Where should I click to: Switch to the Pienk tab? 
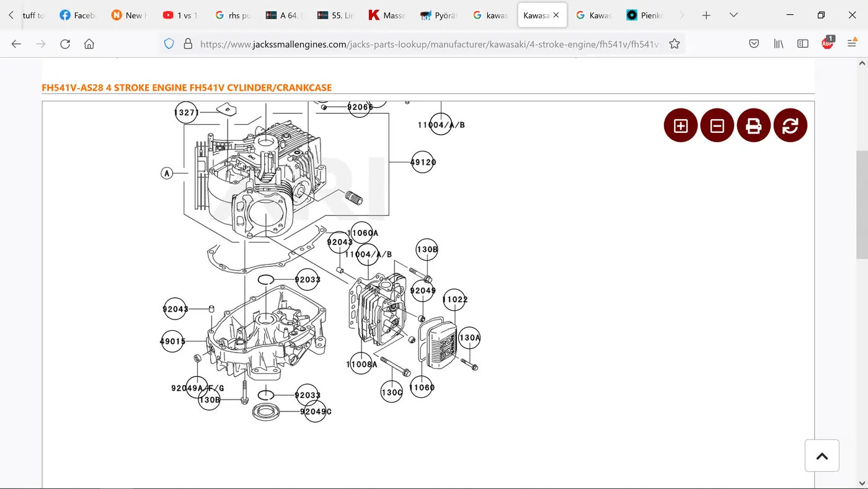[x=645, y=16]
